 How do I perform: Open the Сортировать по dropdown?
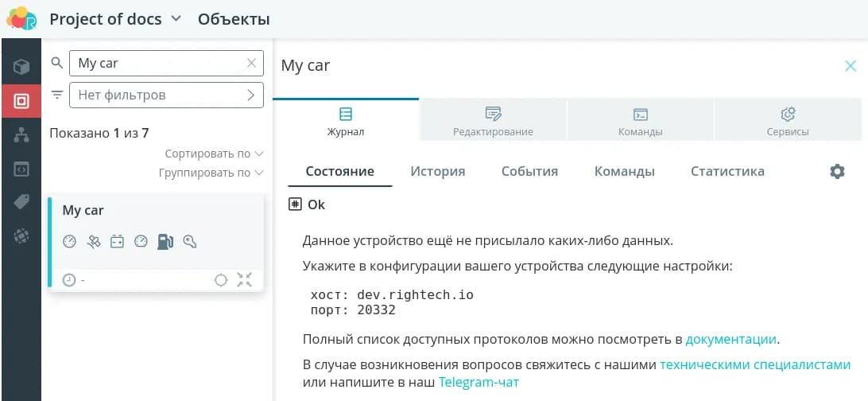pos(214,154)
